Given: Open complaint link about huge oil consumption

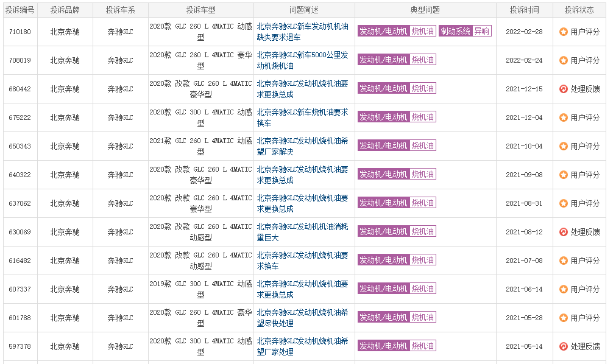Looking at the screenshot, I should (302, 232).
